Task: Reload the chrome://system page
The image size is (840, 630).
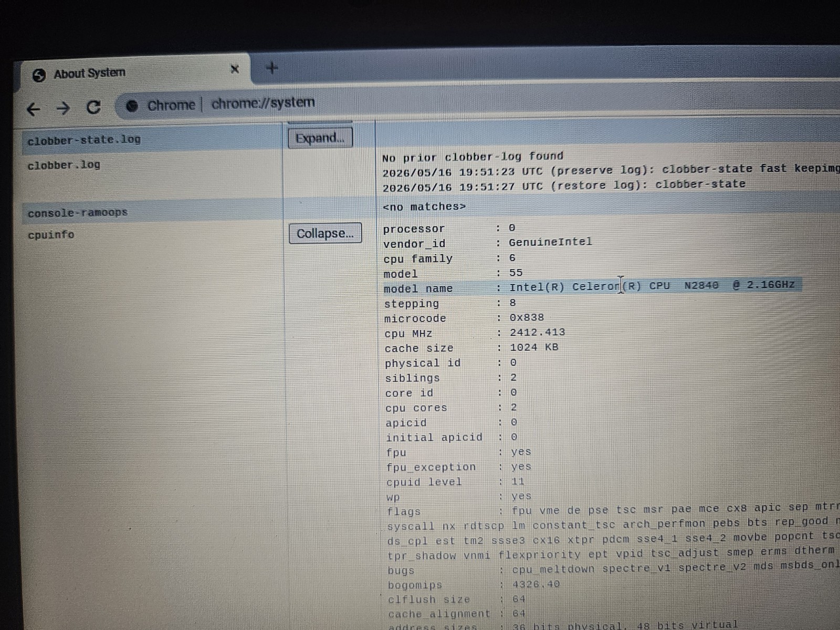Action: (x=93, y=107)
